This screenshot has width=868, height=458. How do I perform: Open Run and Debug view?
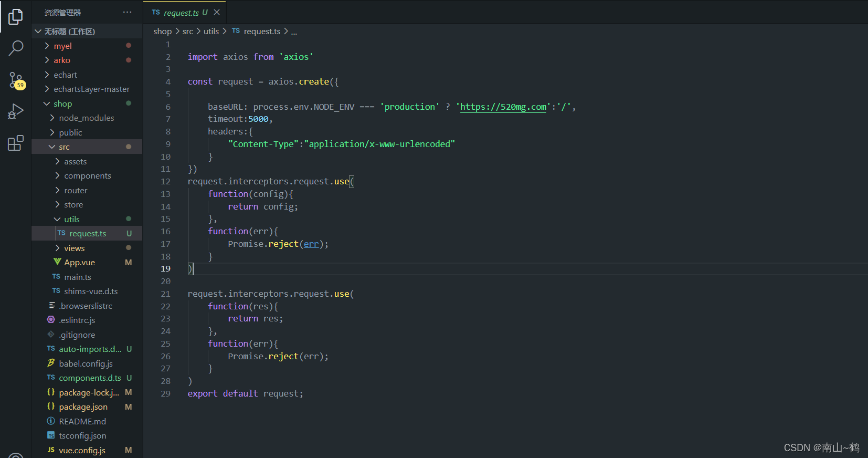click(x=16, y=111)
